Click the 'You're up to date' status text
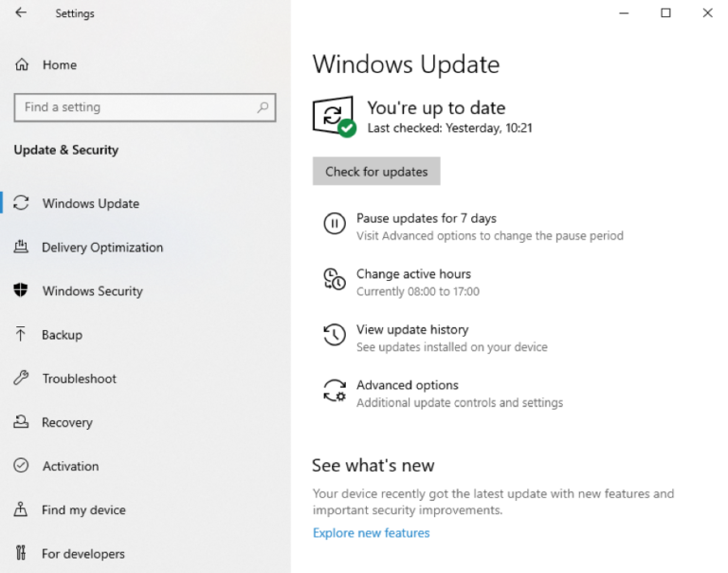Screen dimensions: 728x573 coord(436,108)
